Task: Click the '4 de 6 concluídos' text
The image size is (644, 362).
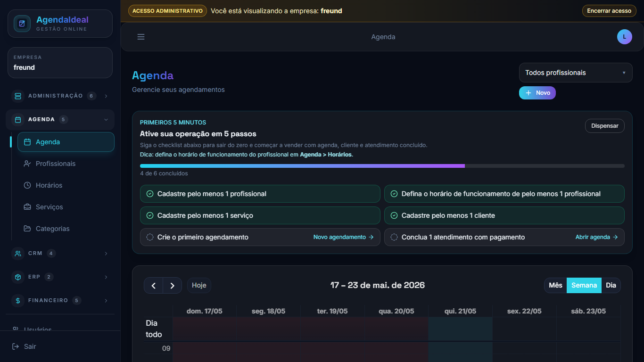Action: pyautogui.click(x=164, y=173)
